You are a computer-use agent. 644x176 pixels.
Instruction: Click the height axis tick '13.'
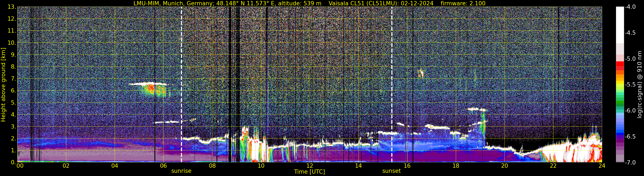[12, 7]
